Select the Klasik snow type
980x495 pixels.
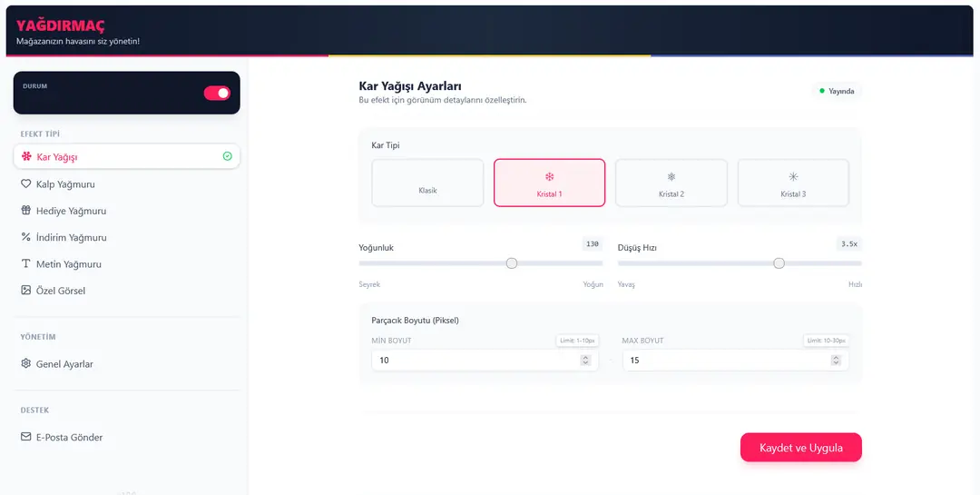[427, 183]
